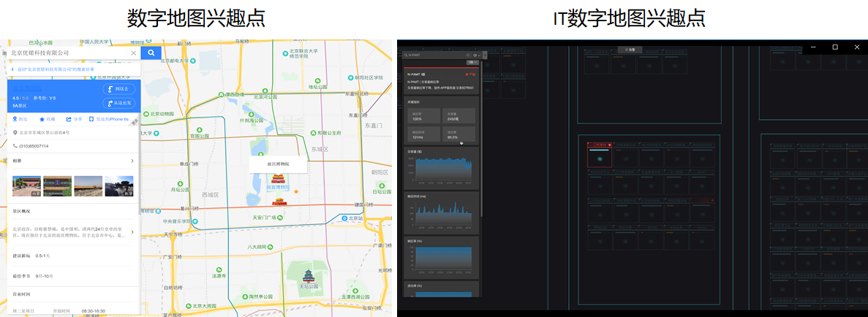
Task: Send location via 发送到iPhone 6s
Action: click(108, 119)
